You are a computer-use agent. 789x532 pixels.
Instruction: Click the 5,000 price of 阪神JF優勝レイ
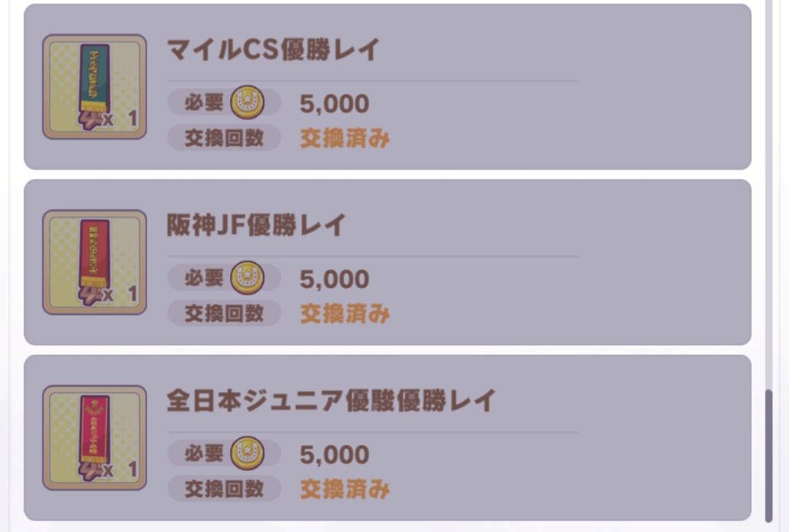pos(334,279)
